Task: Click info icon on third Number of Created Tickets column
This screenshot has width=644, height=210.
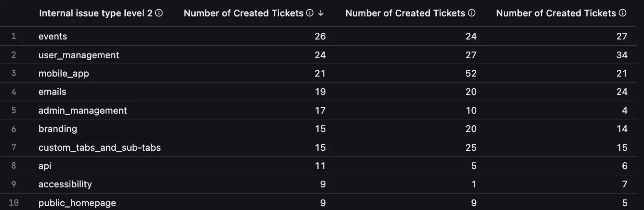Action: [x=623, y=13]
